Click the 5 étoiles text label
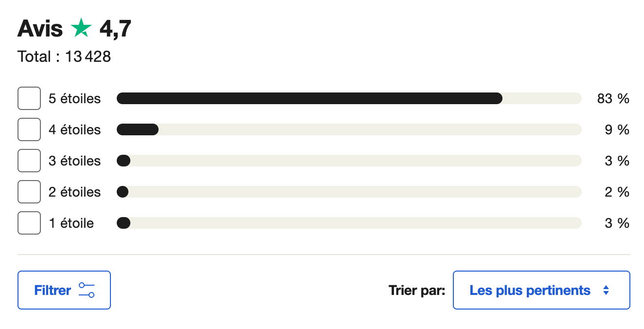 click(x=74, y=99)
